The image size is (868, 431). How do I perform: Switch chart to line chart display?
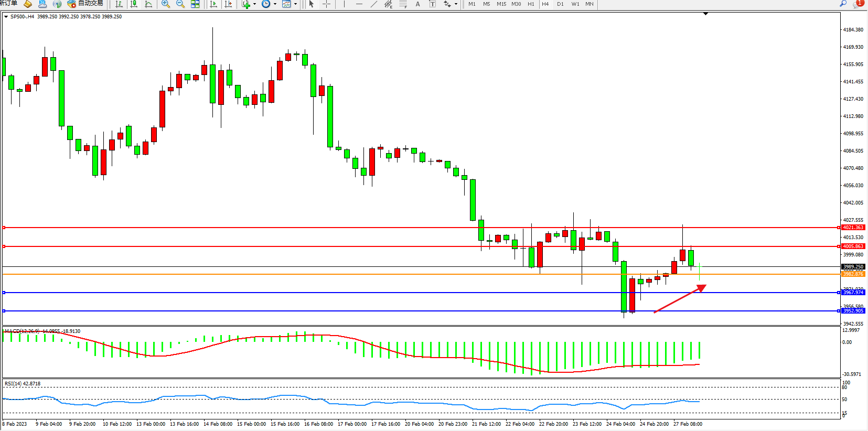point(148,4)
